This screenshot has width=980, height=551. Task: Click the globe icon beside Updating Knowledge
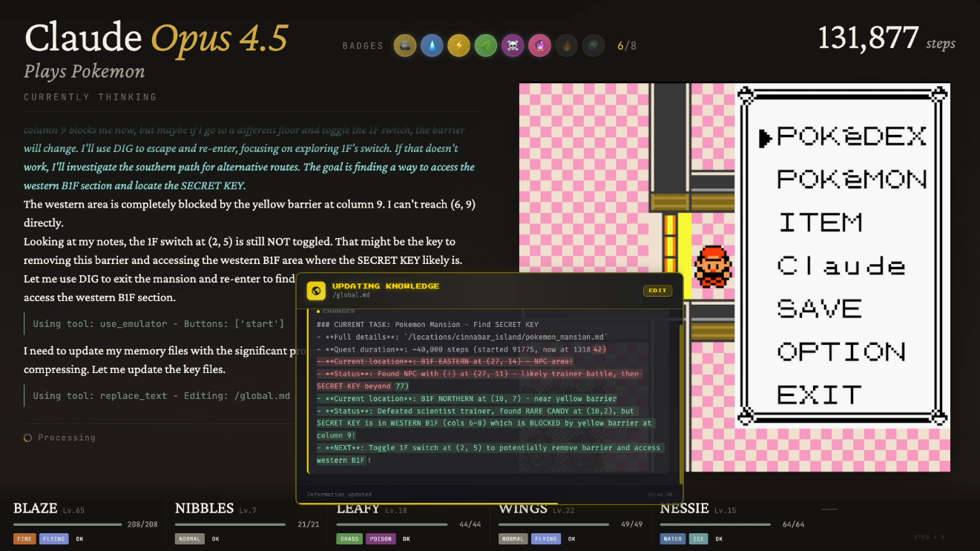(x=316, y=291)
